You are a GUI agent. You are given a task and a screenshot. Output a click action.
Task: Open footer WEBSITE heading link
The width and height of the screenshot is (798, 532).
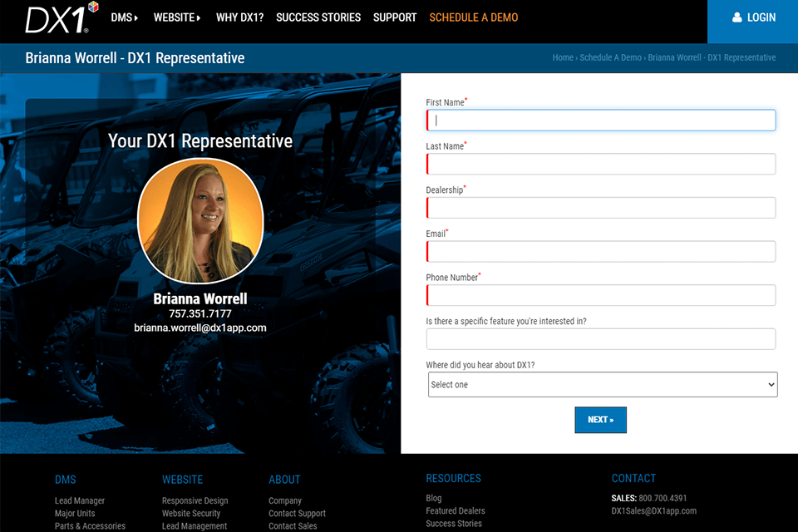[x=182, y=480]
